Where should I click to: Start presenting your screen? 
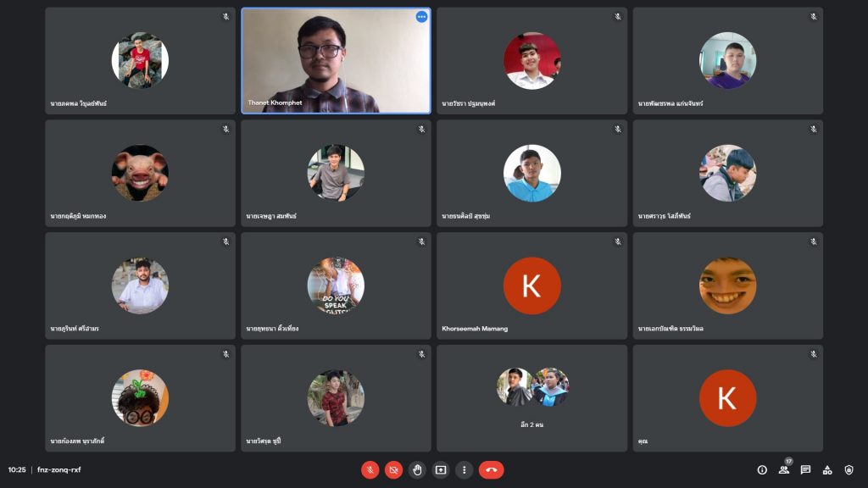point(440,469)
